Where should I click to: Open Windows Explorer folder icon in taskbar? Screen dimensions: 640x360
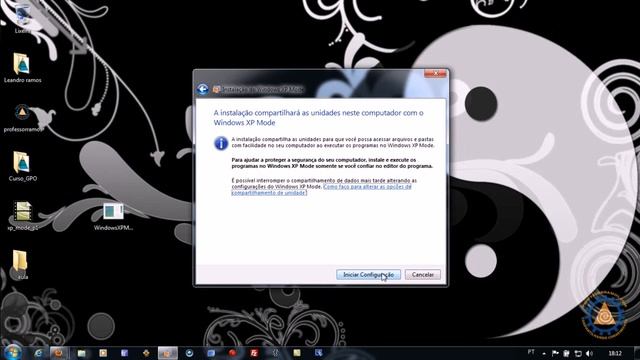[x=82, y=353]
